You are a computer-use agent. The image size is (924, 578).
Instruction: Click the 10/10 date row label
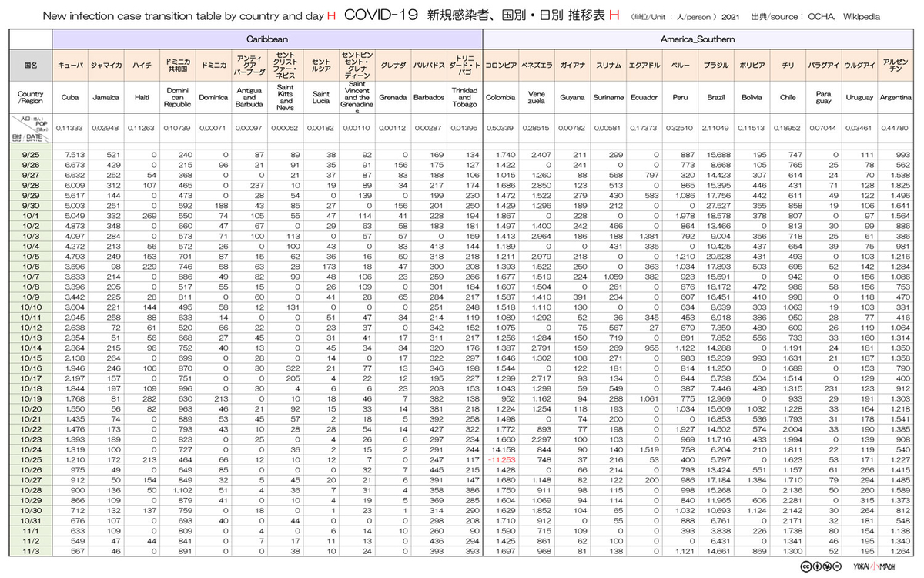[32, 307]
